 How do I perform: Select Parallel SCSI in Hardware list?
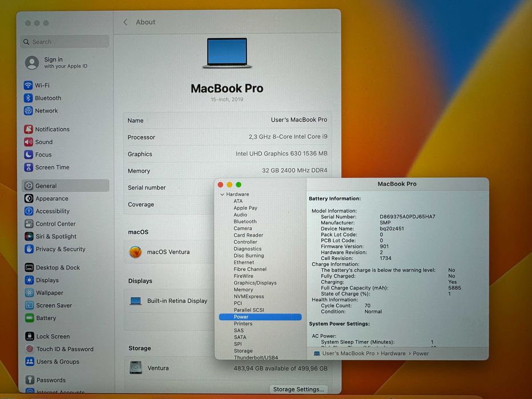249,310
